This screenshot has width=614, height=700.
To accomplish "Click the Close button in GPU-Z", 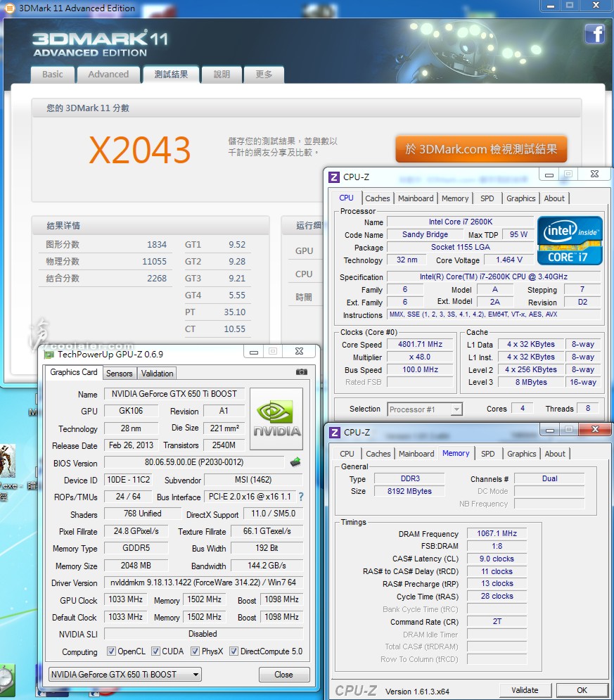I will (x=284, y=675).
